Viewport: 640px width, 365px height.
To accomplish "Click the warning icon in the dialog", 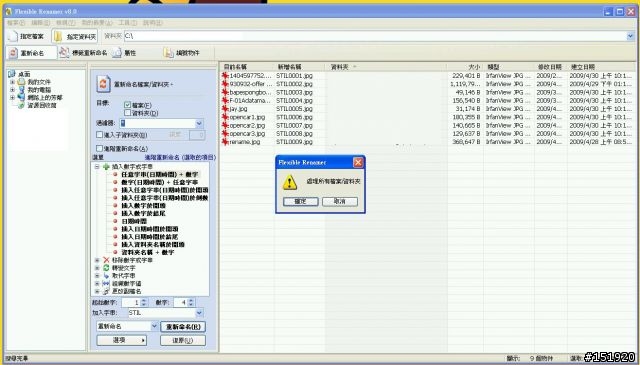I will point(290,182).
